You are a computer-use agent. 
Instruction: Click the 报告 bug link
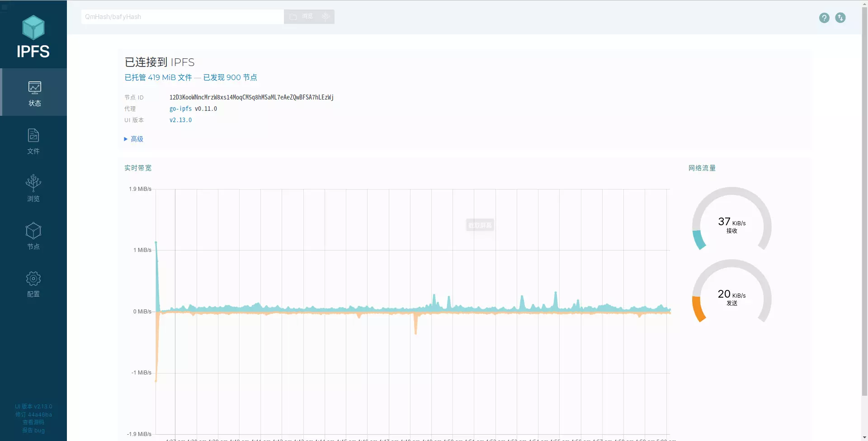[33, 431]
